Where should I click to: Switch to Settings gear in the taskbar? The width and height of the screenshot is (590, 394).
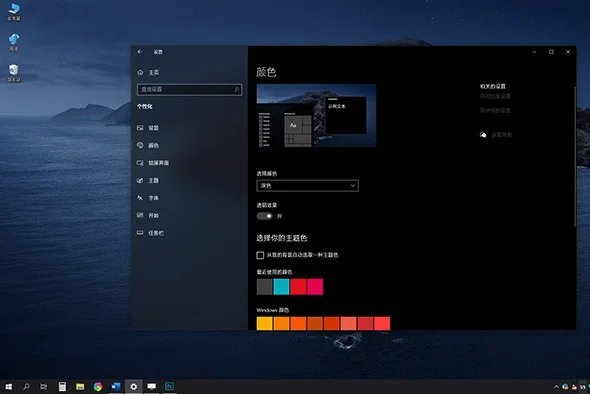tap(134, 386)
